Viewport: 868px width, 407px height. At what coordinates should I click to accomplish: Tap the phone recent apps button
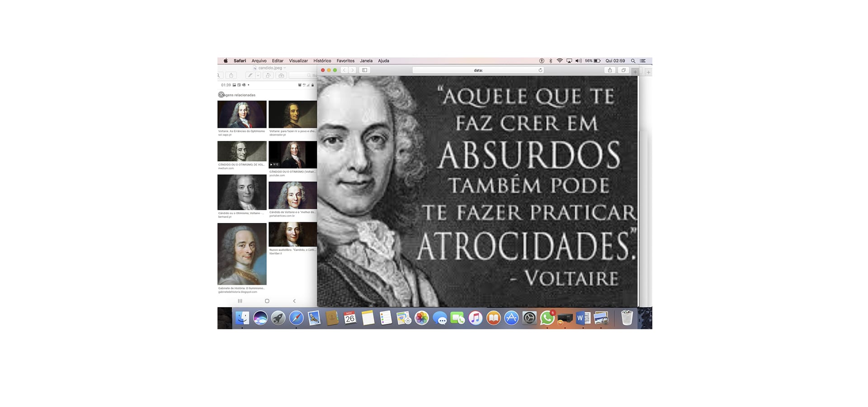tap(240, 301)
